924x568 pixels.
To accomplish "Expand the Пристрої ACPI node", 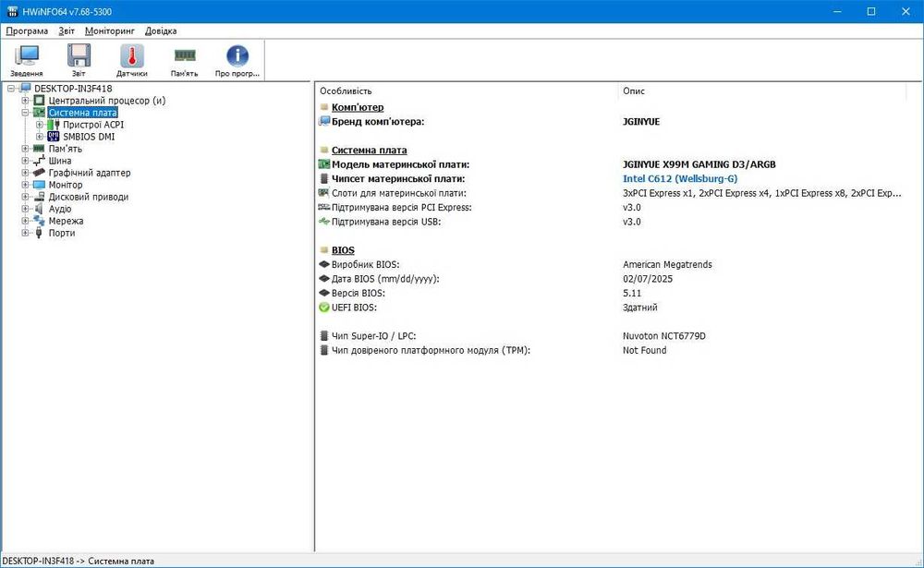I will [x=40, y=125].
